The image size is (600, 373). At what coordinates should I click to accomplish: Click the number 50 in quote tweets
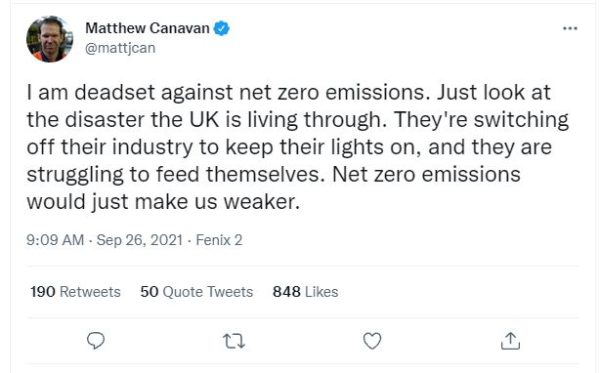pos(149,292)
